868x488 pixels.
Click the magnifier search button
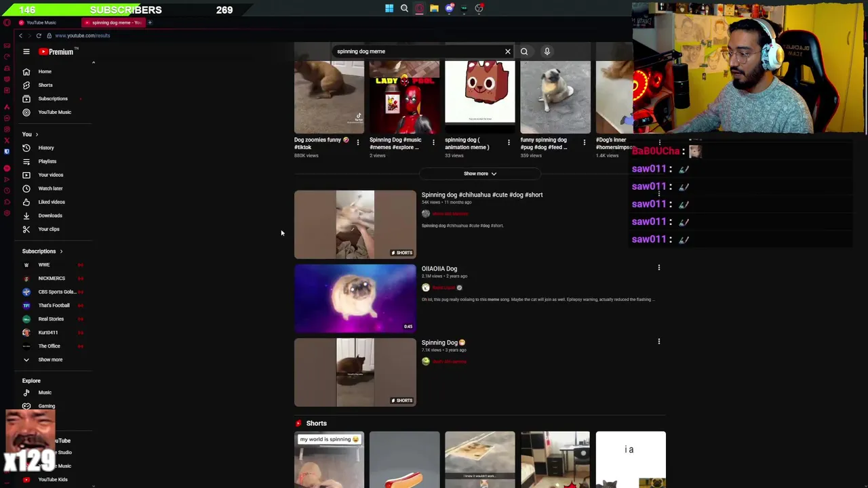coord(524,52)
